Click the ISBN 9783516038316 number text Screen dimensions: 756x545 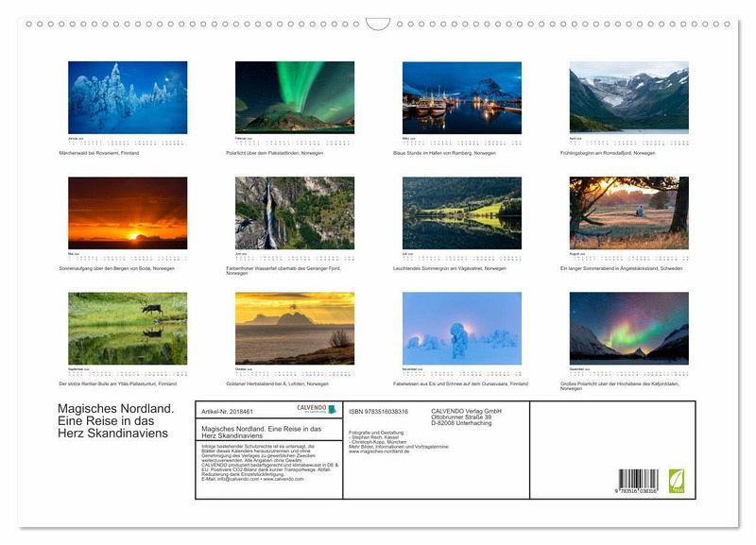378,411
